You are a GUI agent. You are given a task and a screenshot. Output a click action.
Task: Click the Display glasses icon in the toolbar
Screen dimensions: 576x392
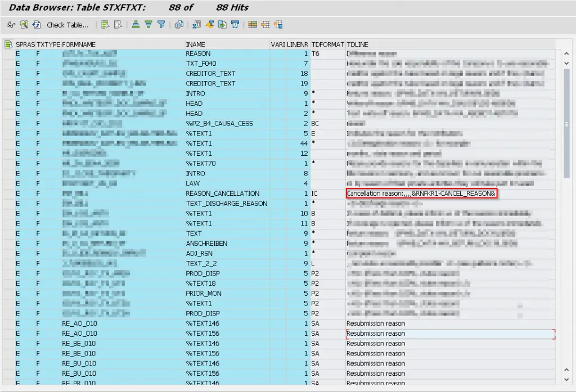pyautogui.click(x=11, y=25)
